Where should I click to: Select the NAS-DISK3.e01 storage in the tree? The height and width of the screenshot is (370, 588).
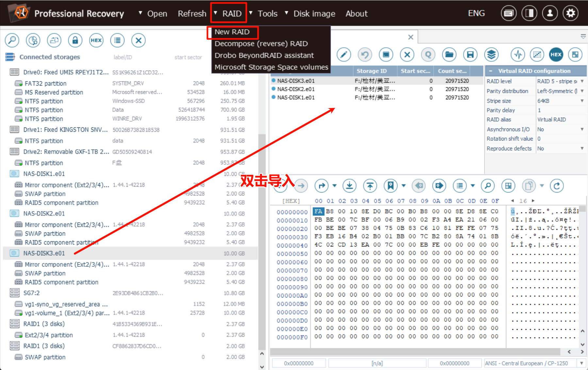coord(44,253)
